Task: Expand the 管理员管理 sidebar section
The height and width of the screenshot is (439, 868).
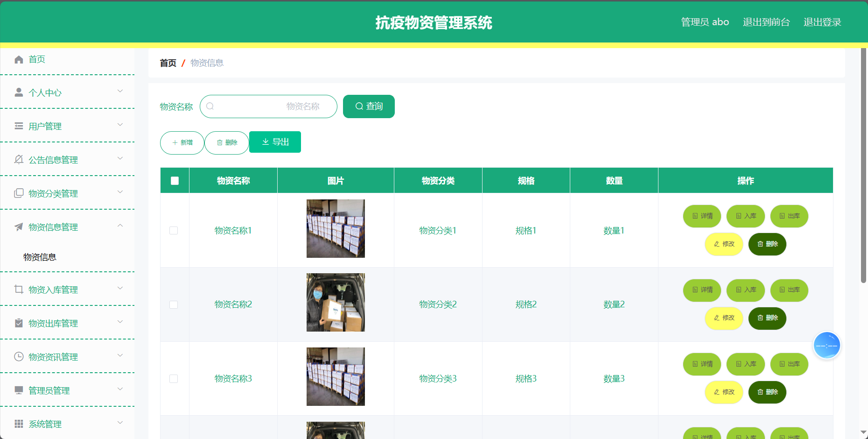Action: tap(68, 390)
